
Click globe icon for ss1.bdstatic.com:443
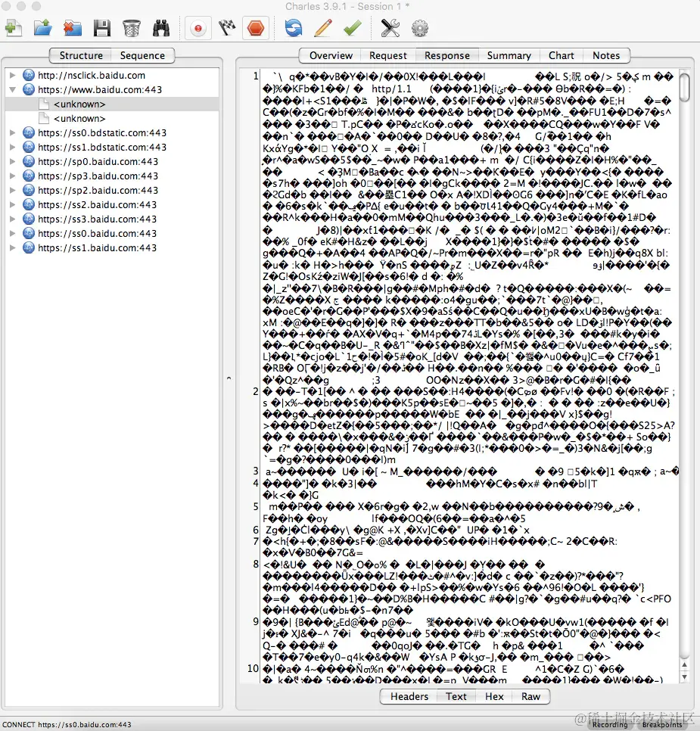click(29, 148)
